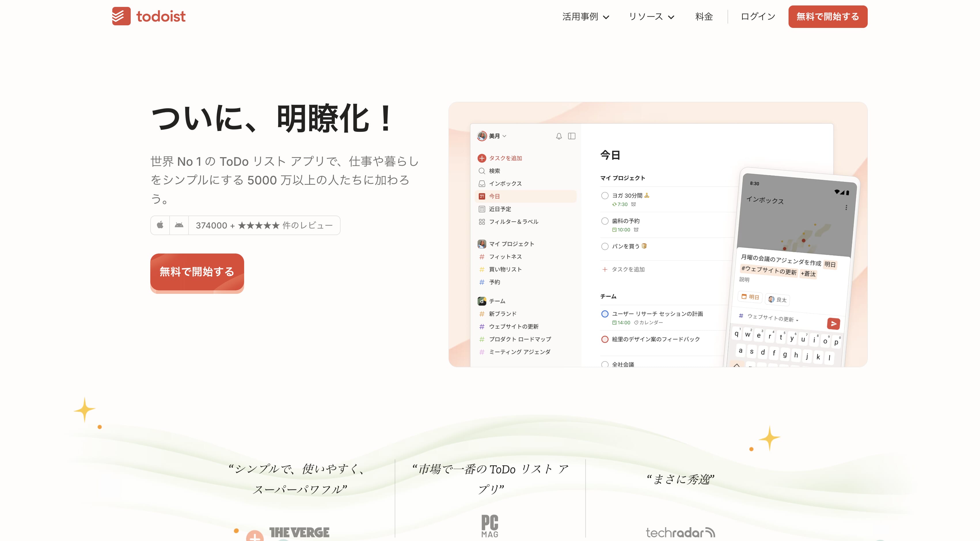Click the 説明 description field on phone
980x541 pixels.
pyautogui.click(x=744, y=279)
